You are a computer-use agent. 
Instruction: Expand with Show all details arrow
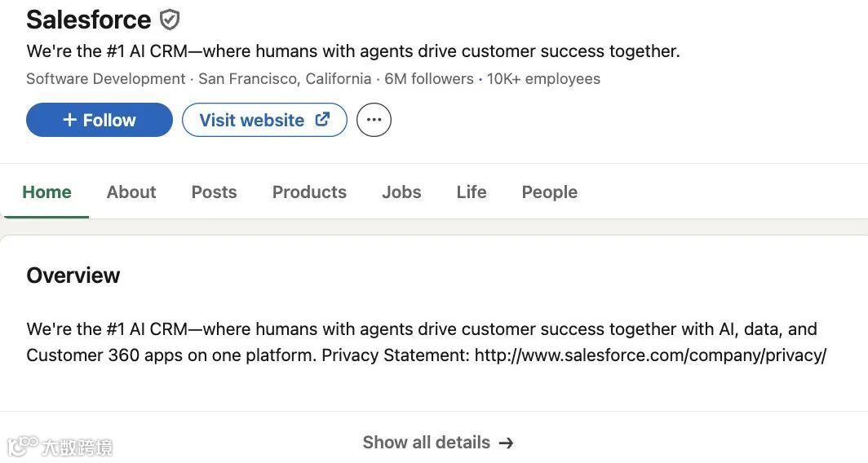pos(438,443)
